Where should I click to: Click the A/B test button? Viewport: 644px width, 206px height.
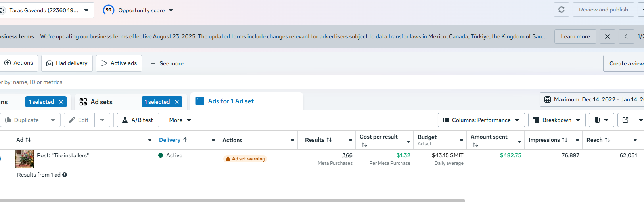click(x=138, y=120)
